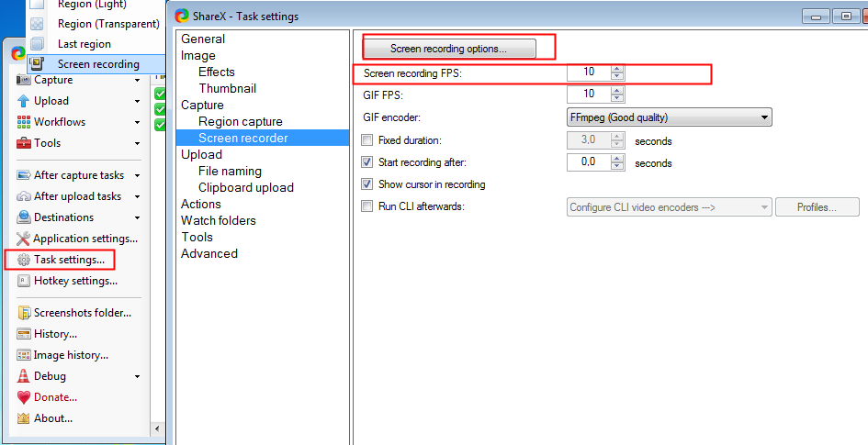Viewport: 868px width, 445px height.
Task: Click the Capture camera icon
Action: coord(23,80)
